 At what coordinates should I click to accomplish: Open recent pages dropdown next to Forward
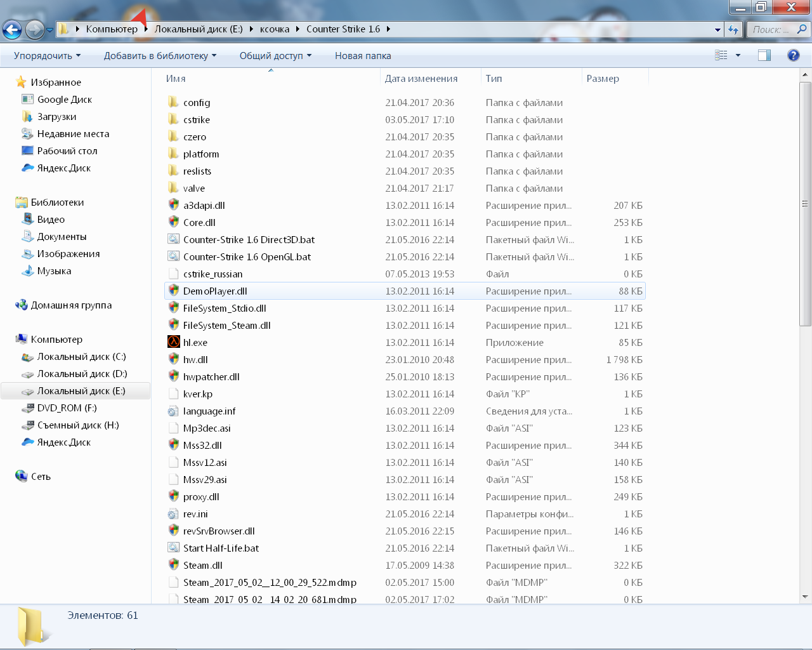[49, 30]
